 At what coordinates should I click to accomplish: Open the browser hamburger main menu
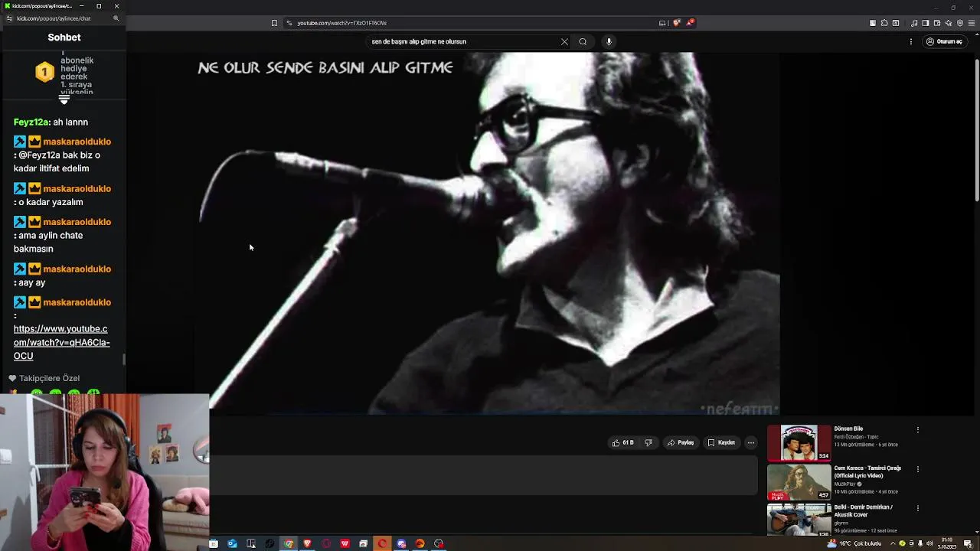point(972,23)
